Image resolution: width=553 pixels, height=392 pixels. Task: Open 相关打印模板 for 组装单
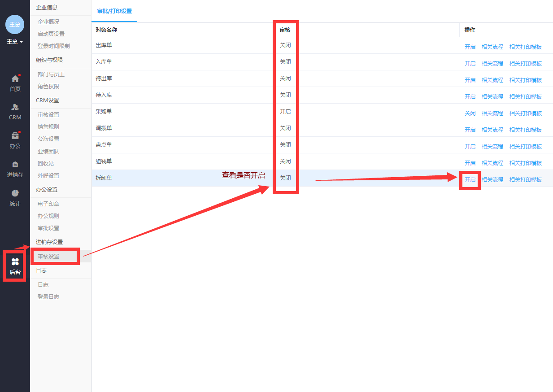pos(526,163)
